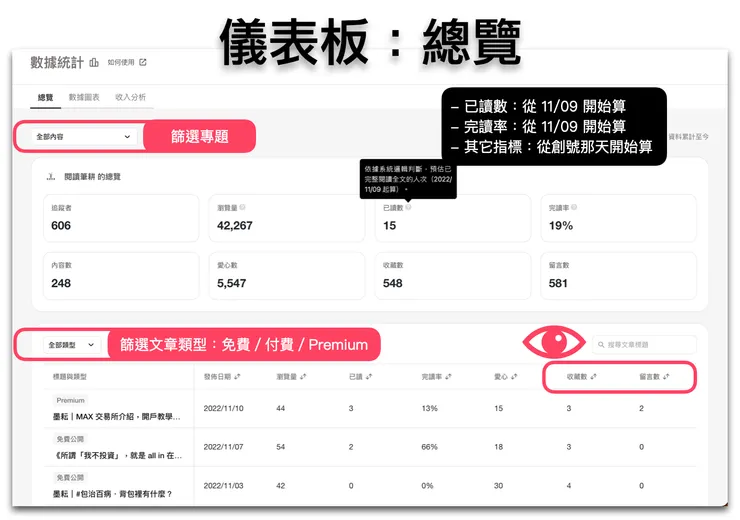
Task: Open the 如何使用 help link
Action: pos(121,62)
